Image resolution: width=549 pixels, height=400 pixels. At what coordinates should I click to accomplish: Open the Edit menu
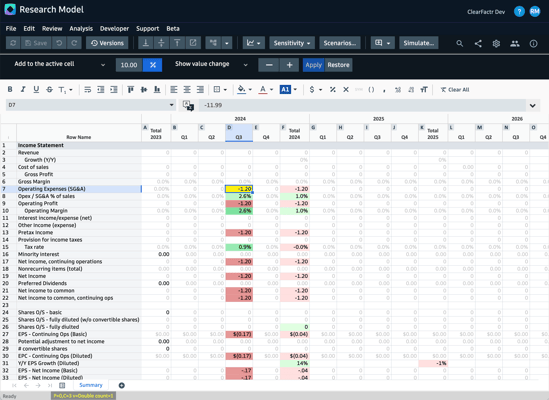pyautogui.click(x=29, y=29)
